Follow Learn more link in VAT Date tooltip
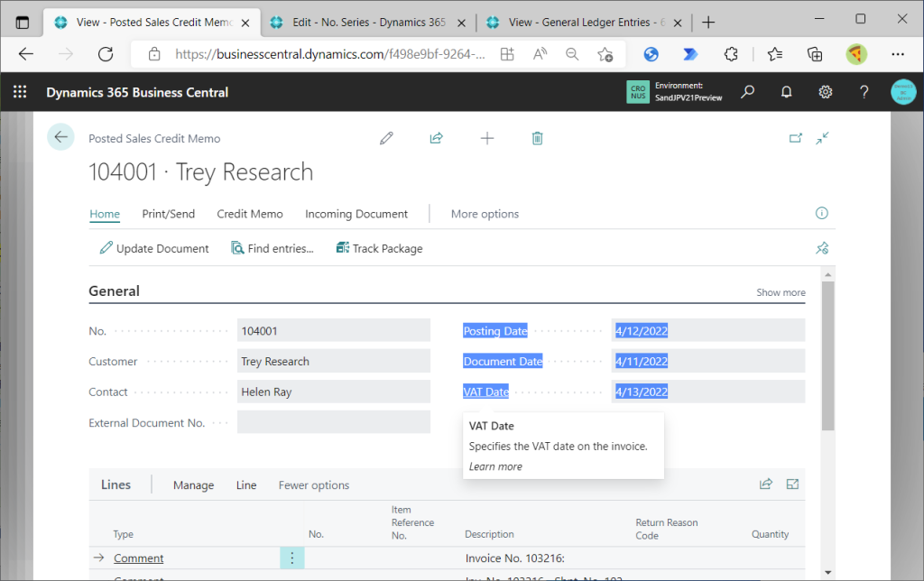Image resolution: width=924 pixels, height=581 pixels. (495, 466)
